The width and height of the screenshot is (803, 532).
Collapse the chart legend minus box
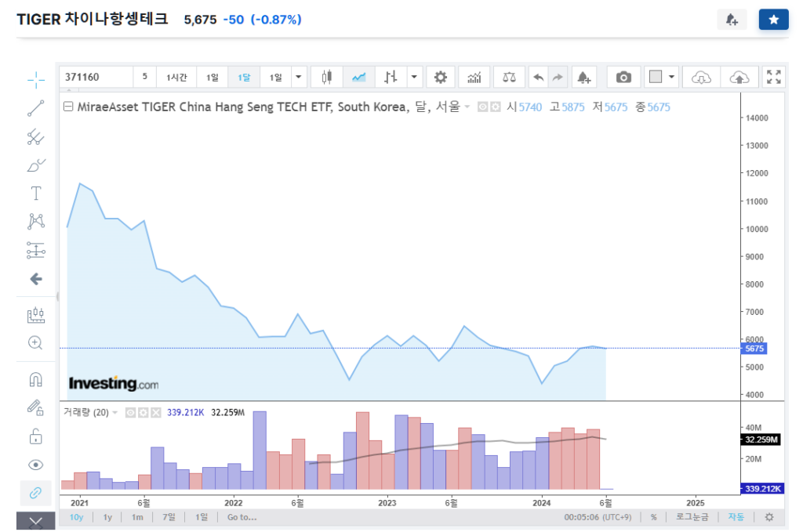pos(68,107)
